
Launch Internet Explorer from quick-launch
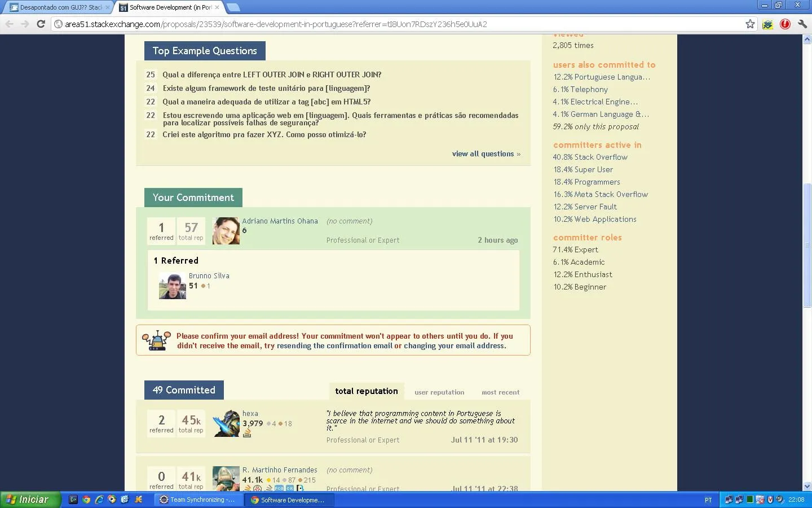pos(99,500)
